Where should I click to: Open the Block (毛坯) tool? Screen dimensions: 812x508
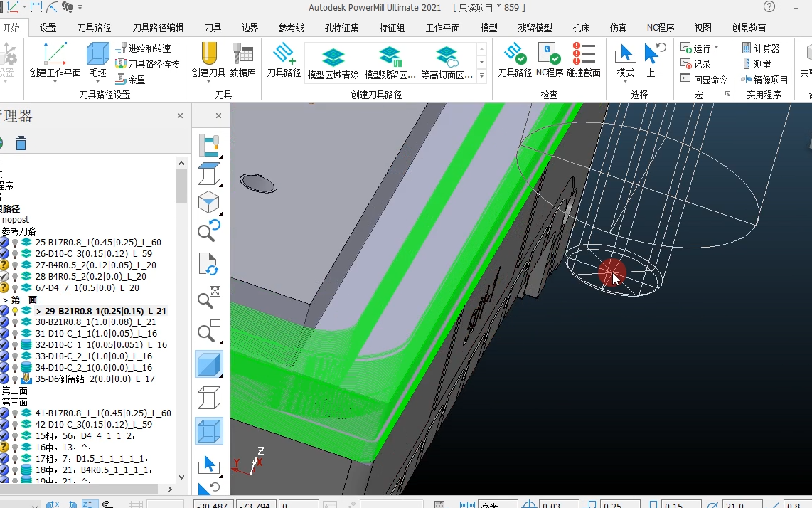(97, 53)
